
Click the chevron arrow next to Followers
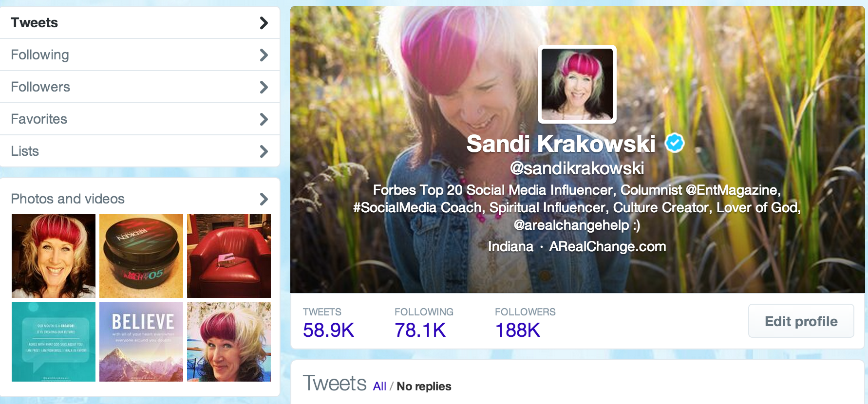[x=264, y=87]
